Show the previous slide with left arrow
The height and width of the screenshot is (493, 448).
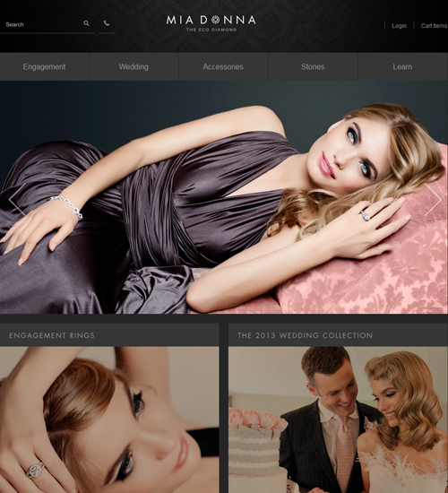[x=17, y=200]
